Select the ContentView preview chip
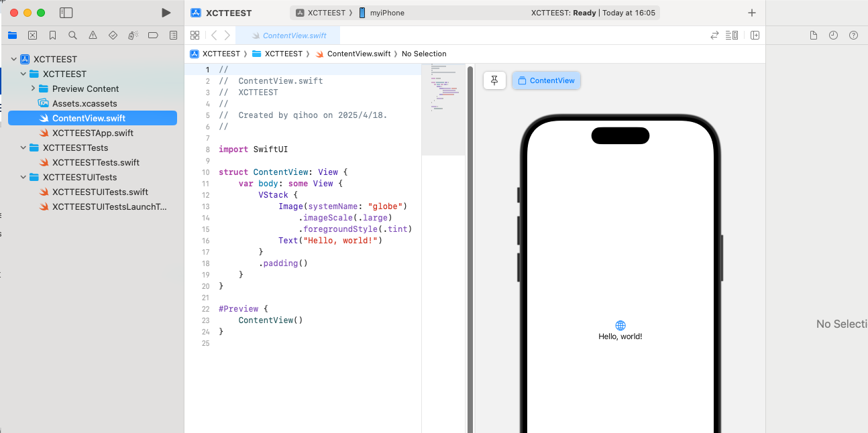Screen dimensions: 868x433 click(546, 80)
